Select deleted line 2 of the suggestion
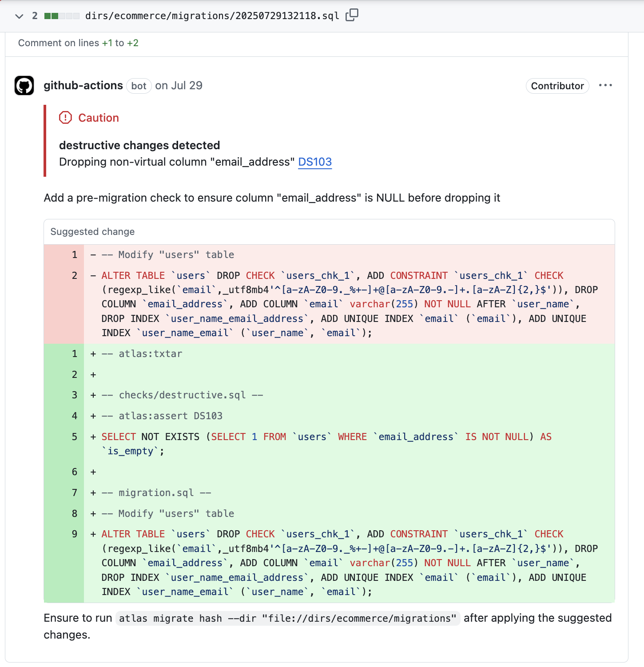This screenshot has height=667, width=644. [x=74, y=275]
